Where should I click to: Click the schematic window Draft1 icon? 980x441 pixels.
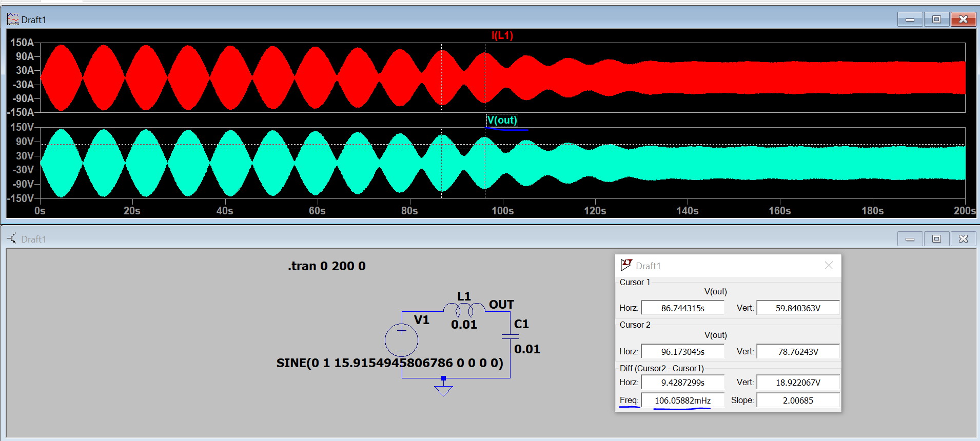(x=12, y=239)
